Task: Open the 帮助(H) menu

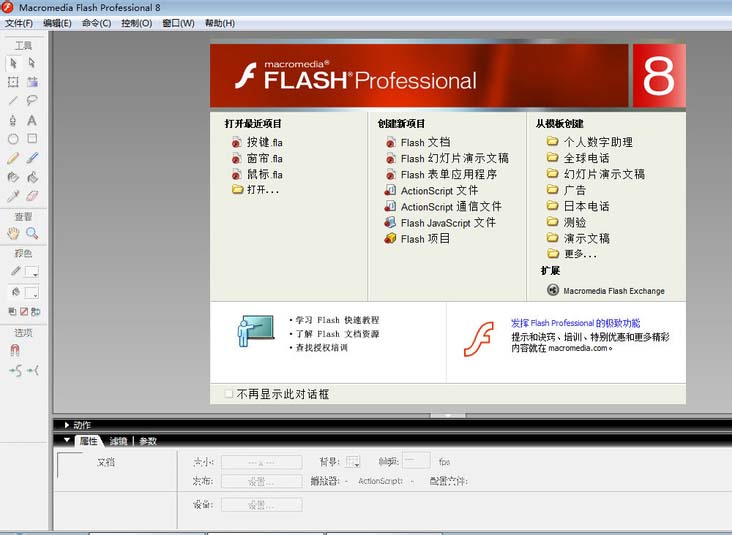Action: pyautogui.click(x=220, y=23)
